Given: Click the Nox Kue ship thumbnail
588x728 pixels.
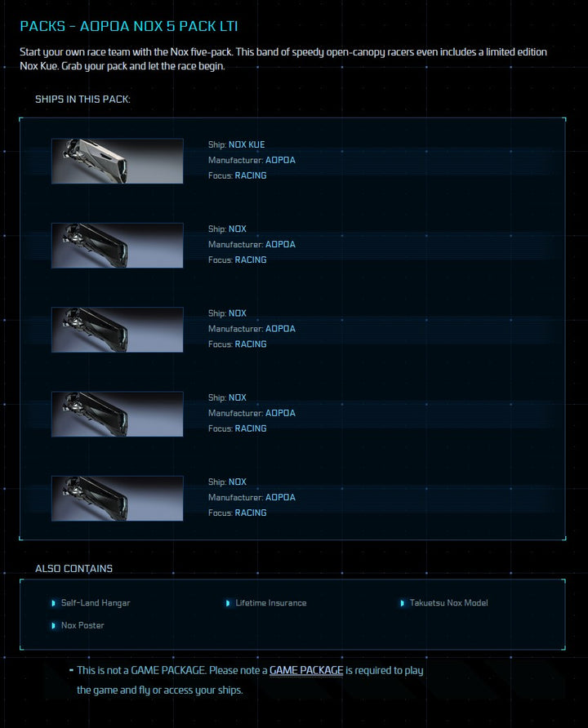Looking at the screenshot, I should (x=117, y=161).
